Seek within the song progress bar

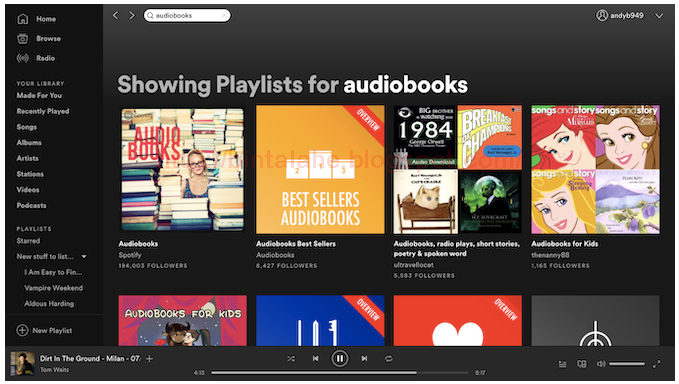tap(340, 372)
